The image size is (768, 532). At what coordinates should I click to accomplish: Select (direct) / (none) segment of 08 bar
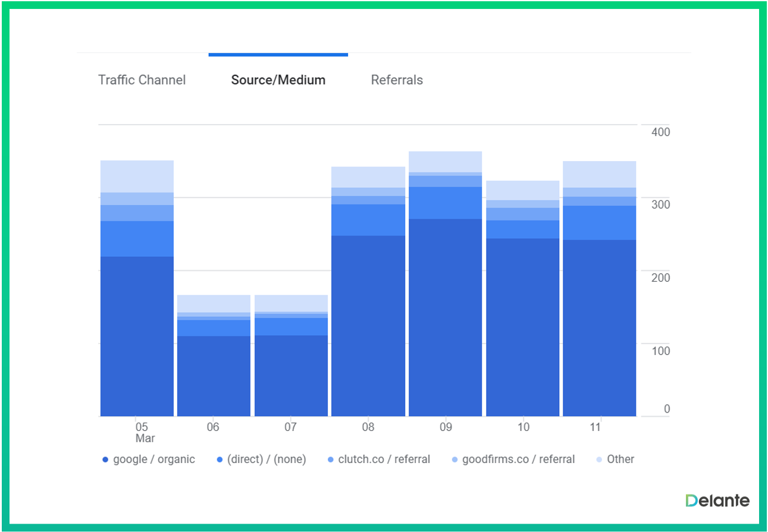coord(368,219)
